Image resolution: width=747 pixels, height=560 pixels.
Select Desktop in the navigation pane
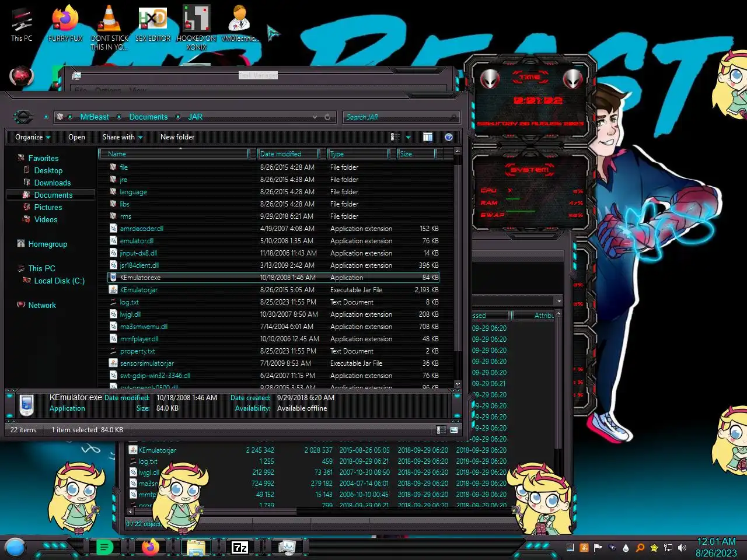(x=48, y=171)
